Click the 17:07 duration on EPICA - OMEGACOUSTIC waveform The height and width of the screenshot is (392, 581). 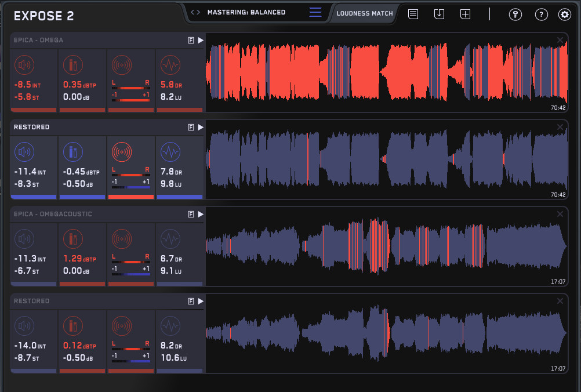(558, 282)
